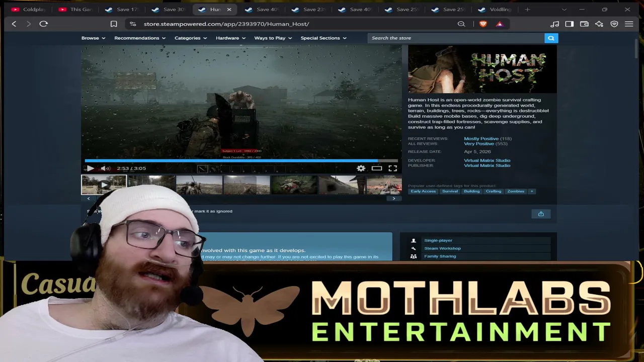
Task: Go back with the browser back arrow
Action: click(14, 24)
